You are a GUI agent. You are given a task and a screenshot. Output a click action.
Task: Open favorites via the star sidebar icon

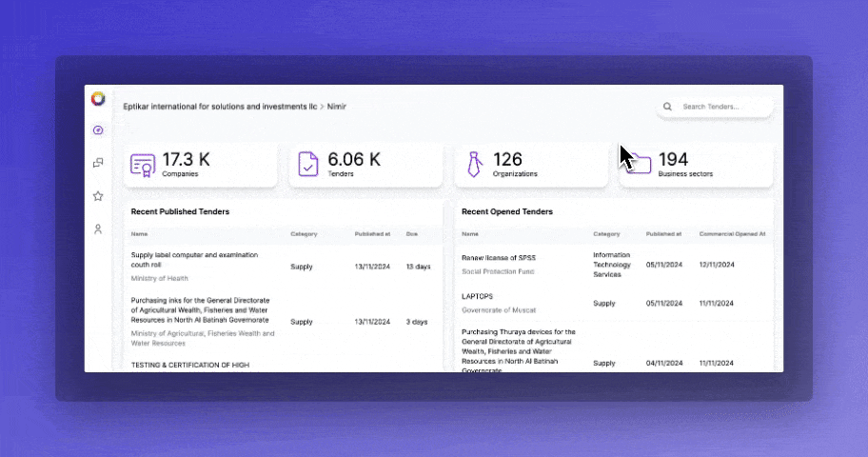click(97, 196)
